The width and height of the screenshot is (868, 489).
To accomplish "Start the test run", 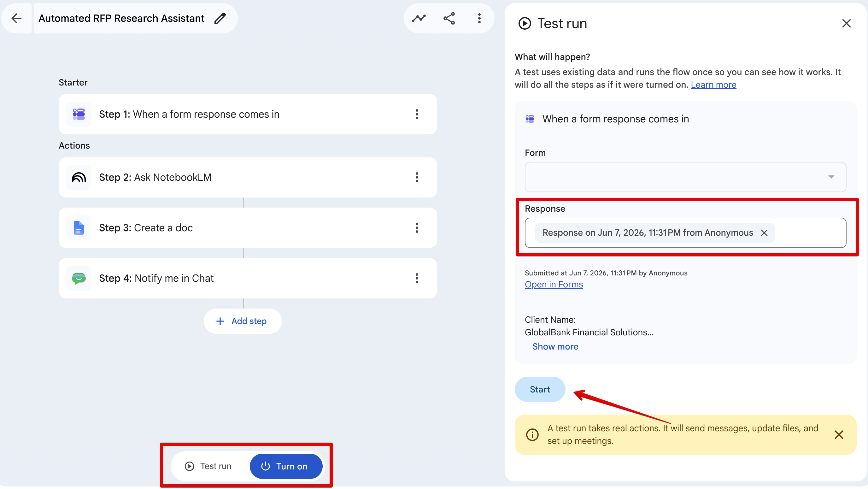I will [x=540, y=390].
